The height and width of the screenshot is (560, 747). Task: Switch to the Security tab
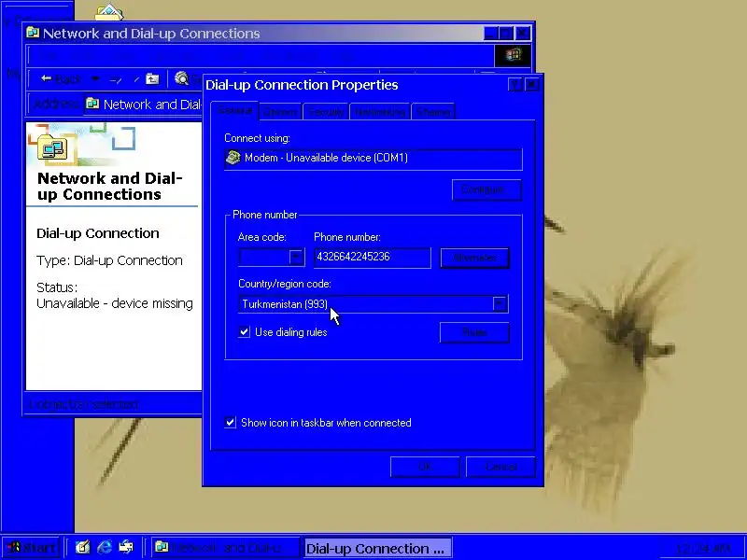326,112
